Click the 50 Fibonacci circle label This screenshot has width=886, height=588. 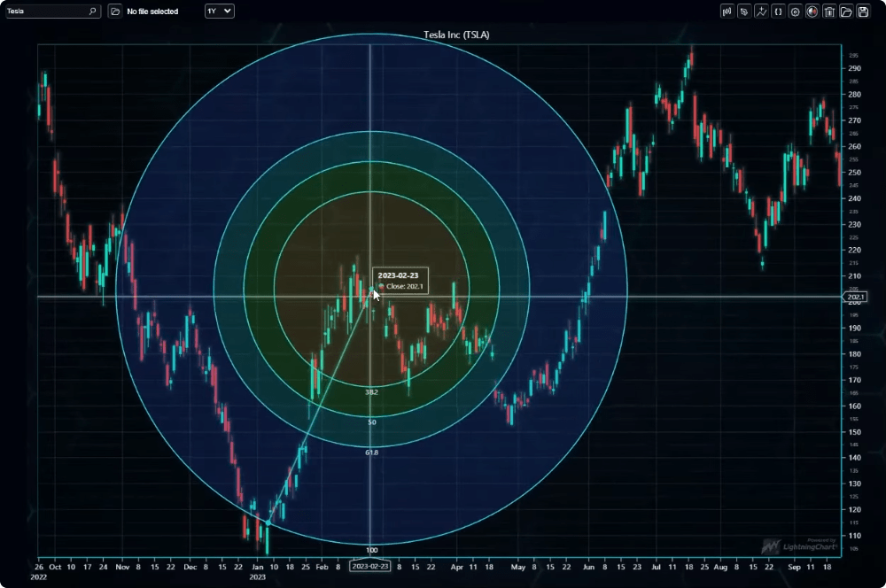[372, 422]
